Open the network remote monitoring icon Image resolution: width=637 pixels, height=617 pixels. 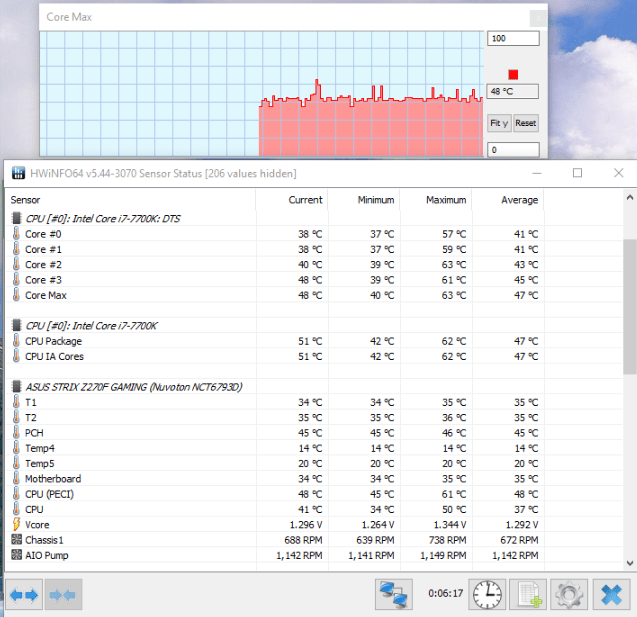(x=394, y=595)
